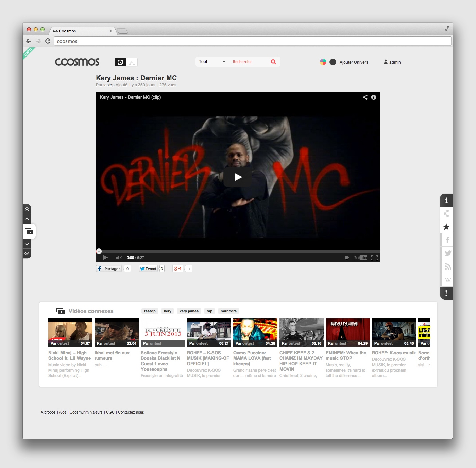Open EMINEM When the music STOP thumbnail
476x468 pixels.
tap(348, 333)
